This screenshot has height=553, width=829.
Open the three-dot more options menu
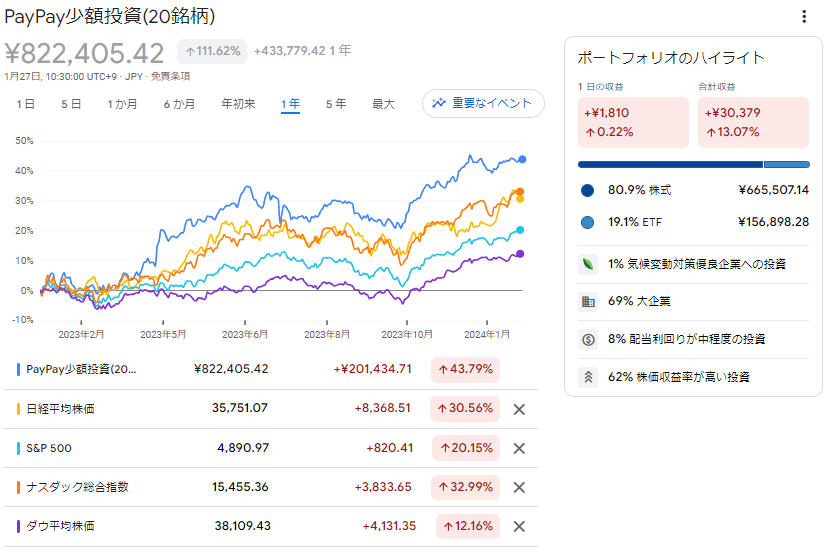pyautogui.click(x=804, y=17)
